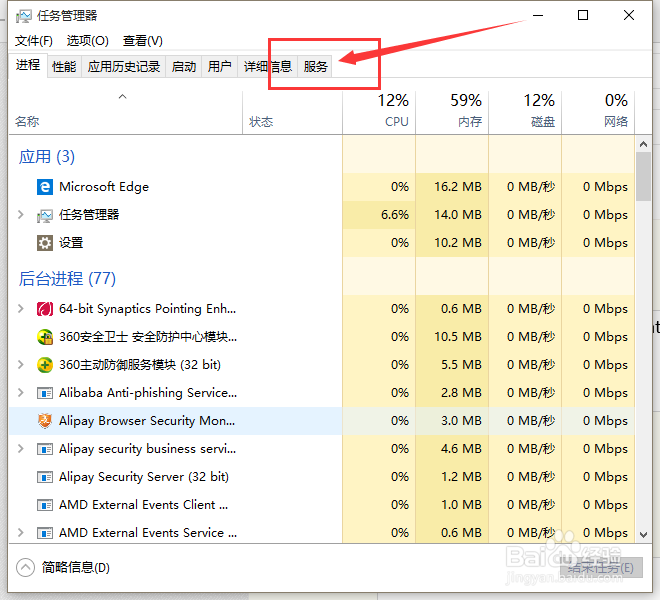
Task: Open the 文件(F) menu
Action: click(34, 41)
